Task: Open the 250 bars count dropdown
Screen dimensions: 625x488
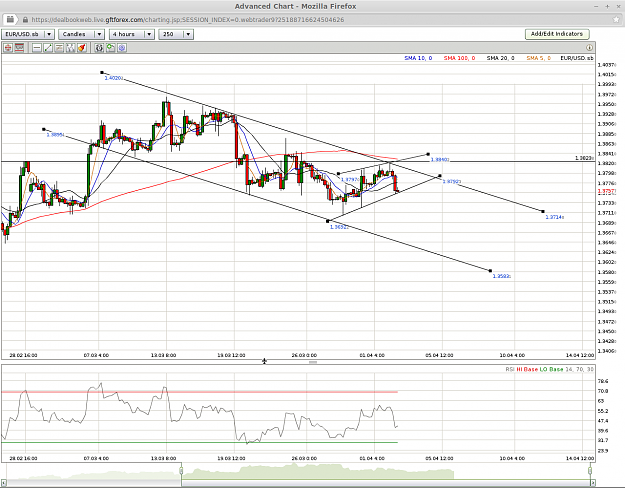Action: tap(176, 34)
